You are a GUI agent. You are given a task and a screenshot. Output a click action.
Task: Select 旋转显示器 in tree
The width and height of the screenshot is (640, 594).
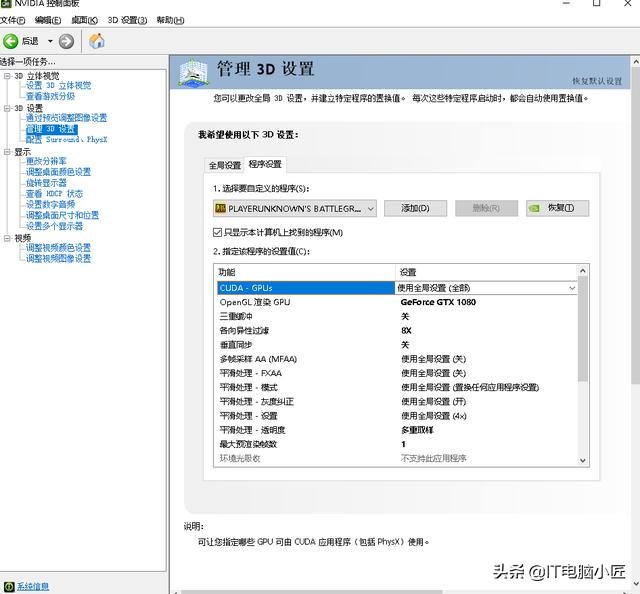point(46,183)
